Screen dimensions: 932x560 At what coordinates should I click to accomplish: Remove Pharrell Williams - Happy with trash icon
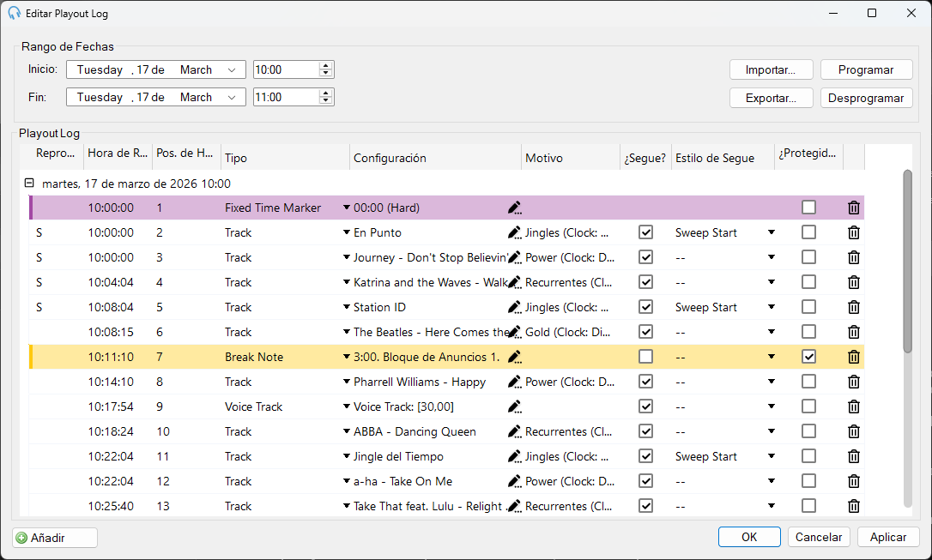854,382
